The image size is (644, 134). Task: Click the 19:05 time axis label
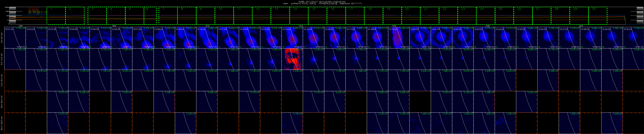(114, 26)
